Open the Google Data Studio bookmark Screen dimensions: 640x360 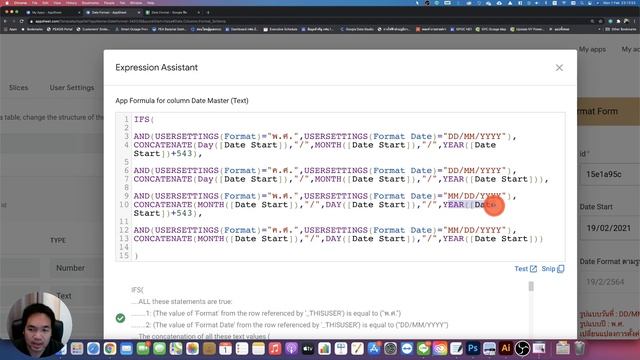click(356, 29)
